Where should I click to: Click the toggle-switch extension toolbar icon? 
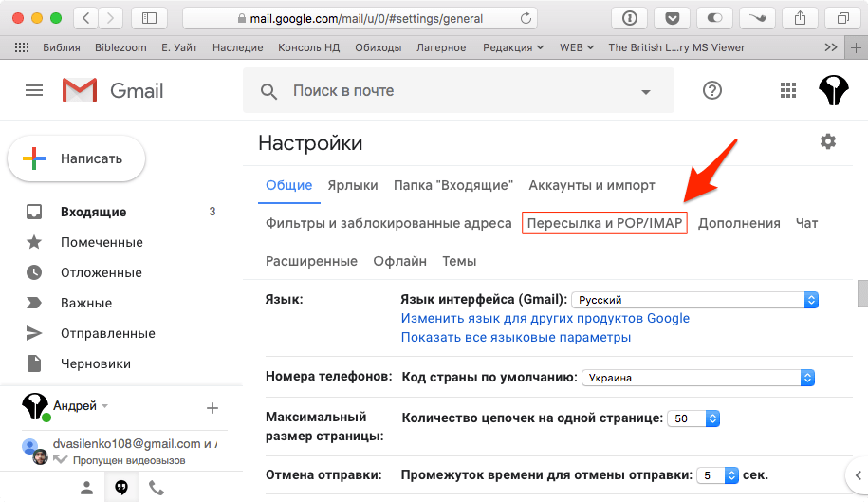tap(714, 18)
